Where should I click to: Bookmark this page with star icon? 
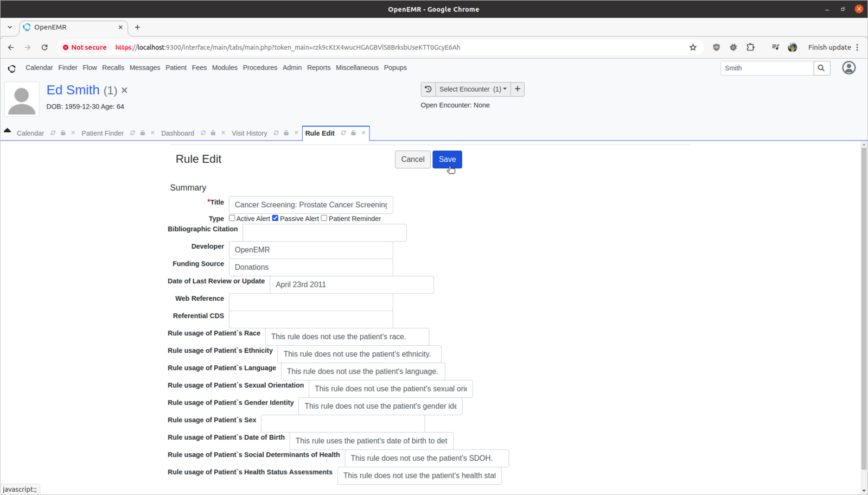point(693,47)
